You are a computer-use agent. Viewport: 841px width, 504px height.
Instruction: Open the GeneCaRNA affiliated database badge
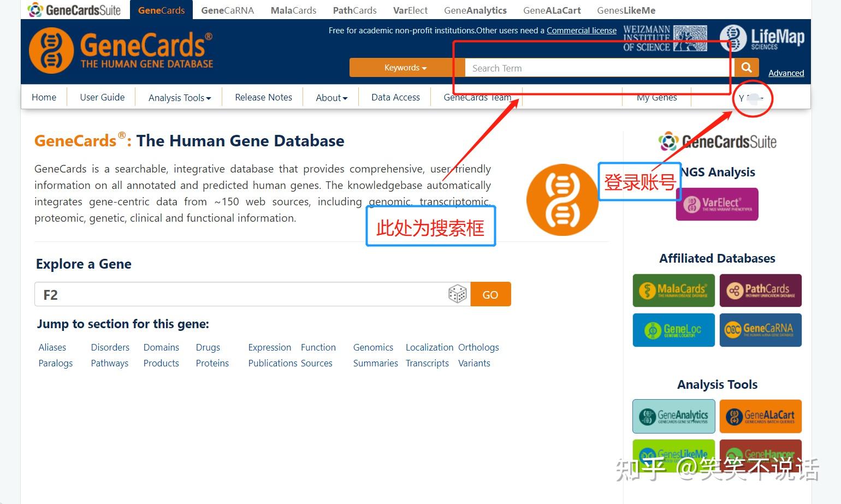[x=760, y=330]
